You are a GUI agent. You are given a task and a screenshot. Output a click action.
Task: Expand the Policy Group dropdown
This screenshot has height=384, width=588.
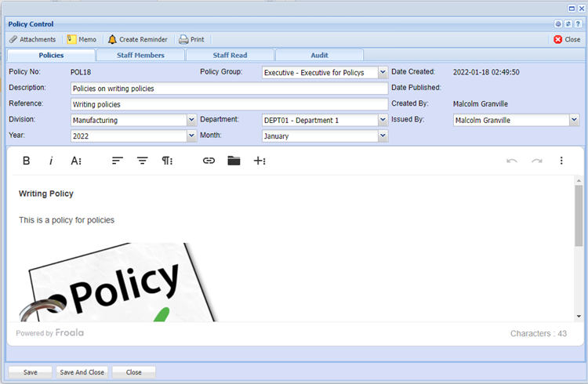(383, 72)
